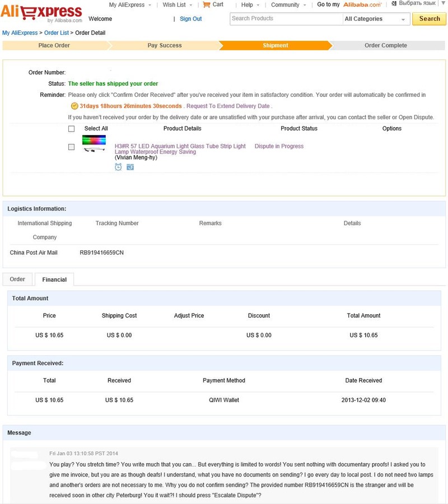Go to My AliExpress breadcrumb link

20,33
